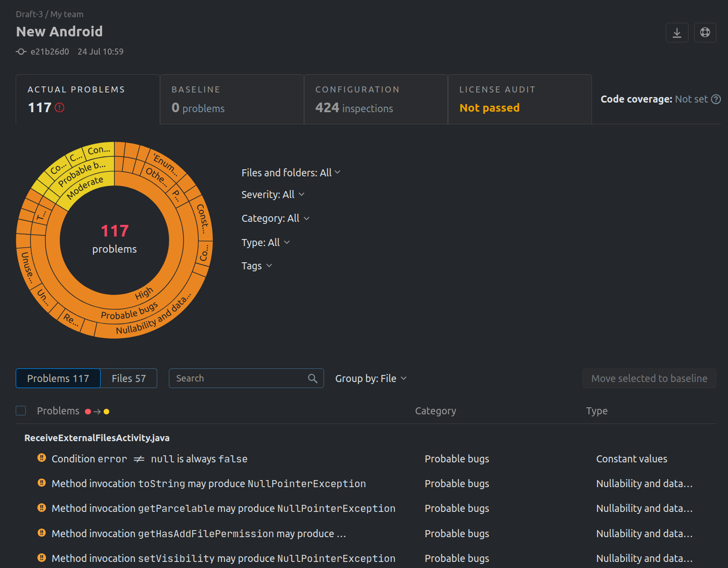Click the search magnifier icon
Viewport: 728px width, 568px height.
coord(312,378)
